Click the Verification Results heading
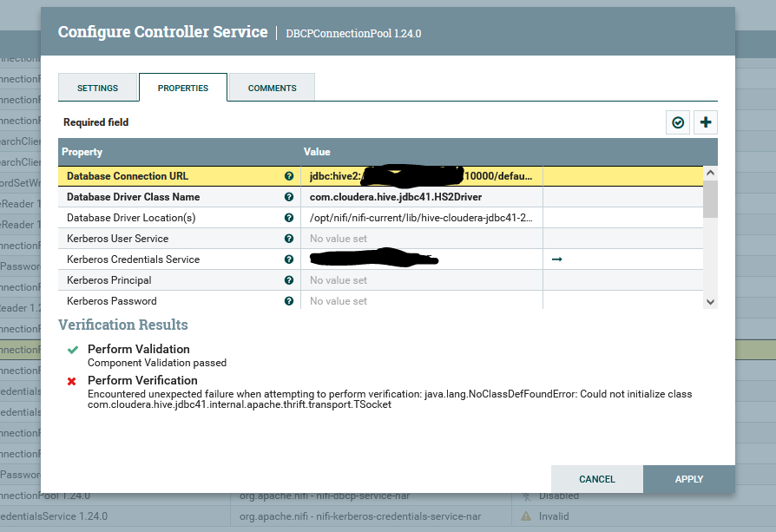Screen dimensions: 776x532 (x=123, y=325)
